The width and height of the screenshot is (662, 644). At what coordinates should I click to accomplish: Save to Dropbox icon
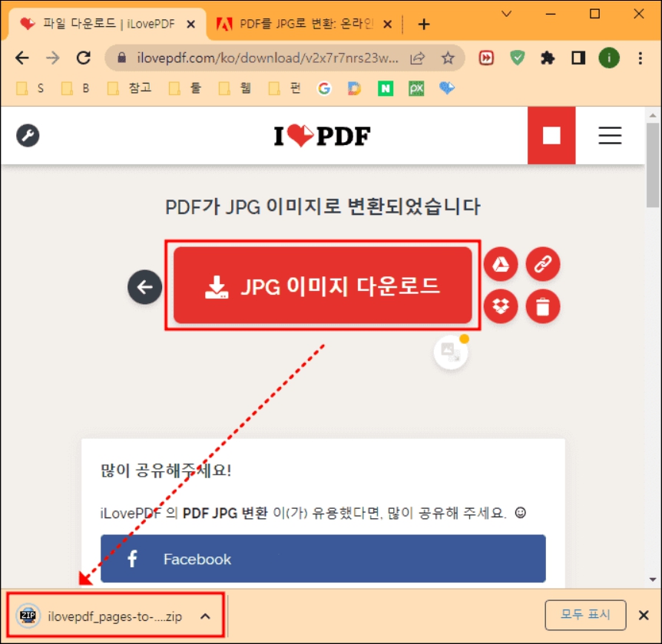[501, 306]
